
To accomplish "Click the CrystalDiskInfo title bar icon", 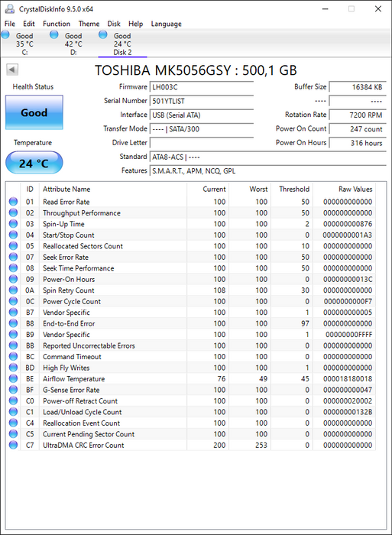I will (10, 9).
